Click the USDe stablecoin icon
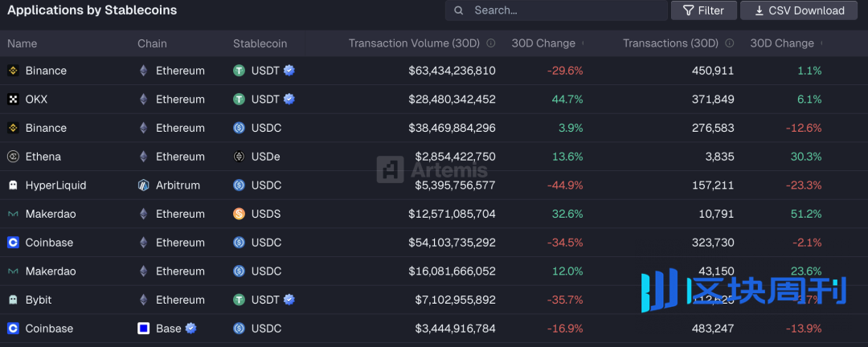This screenshot has width=868, height=347. pyautogui.click(x=239, y=157)
